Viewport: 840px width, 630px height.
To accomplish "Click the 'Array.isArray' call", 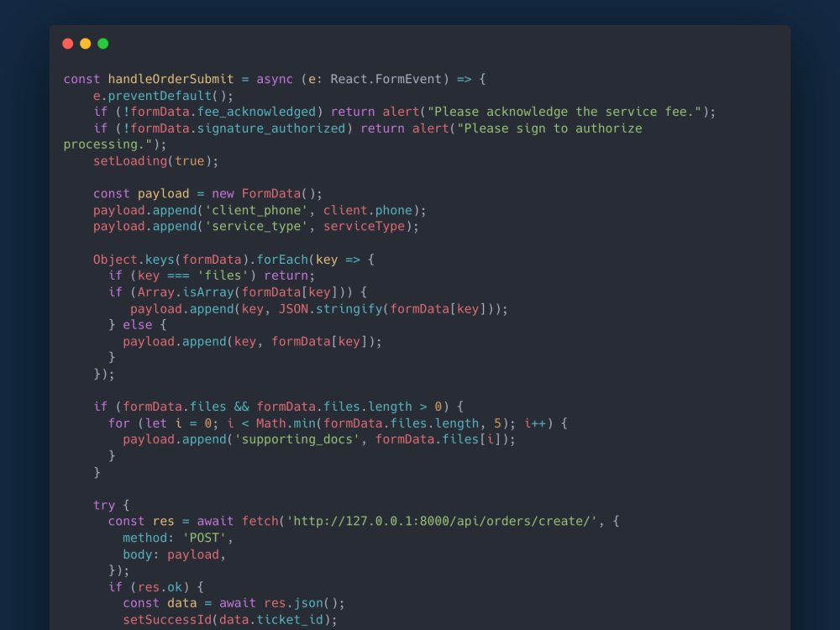I will tap(186, 292).
